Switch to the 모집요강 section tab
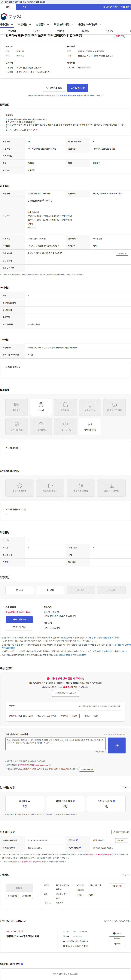The height and width of the screenshot is (980, 131). (x=12, y=31)
